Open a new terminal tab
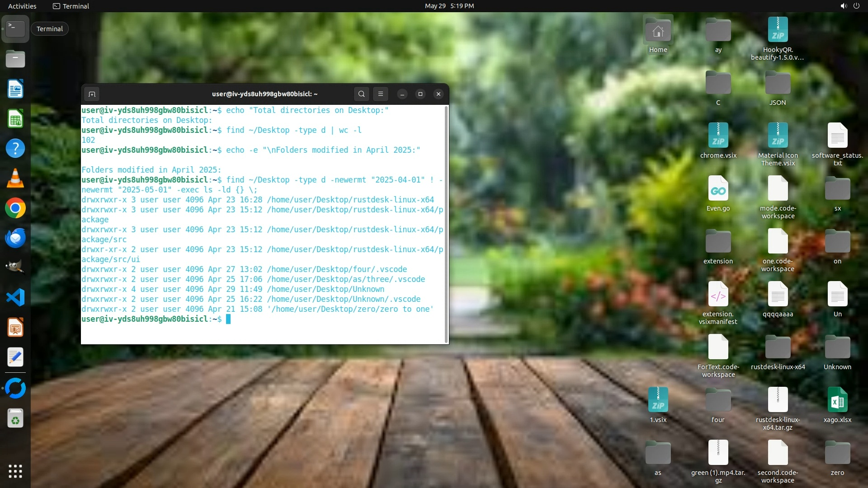This screenshot has height=488, width=868. [92, 94]
